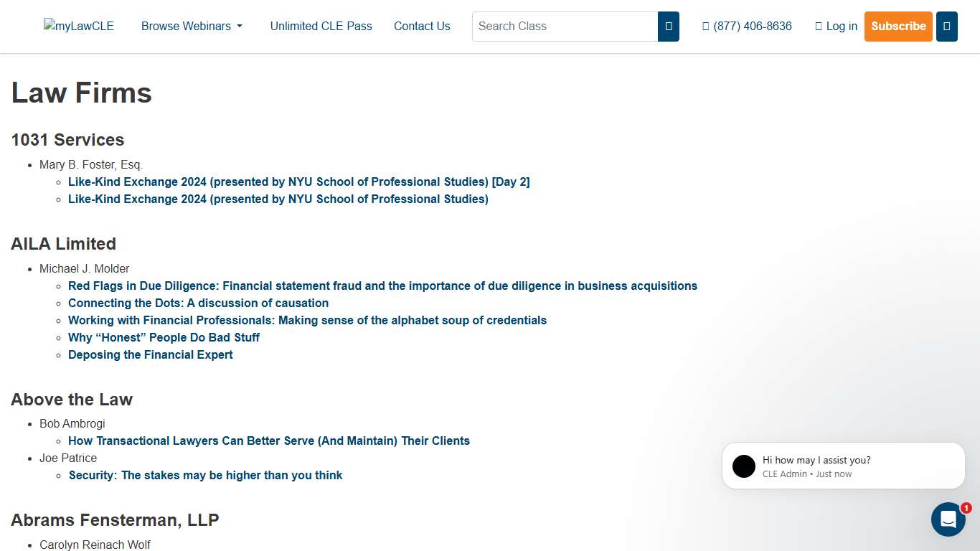Open Working with Financial Professionals webinar
This screenshot has height=551, width=980.
(x=307, y=321)
